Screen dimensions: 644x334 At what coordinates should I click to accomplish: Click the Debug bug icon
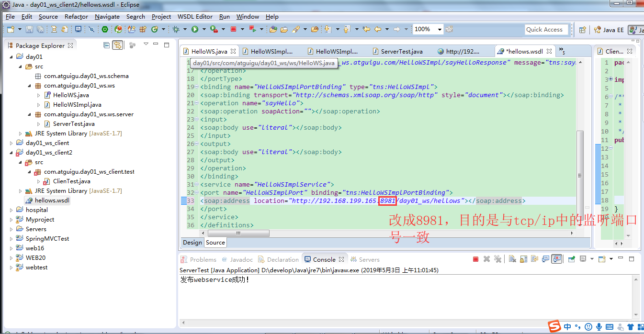click(x=176, y=29)
